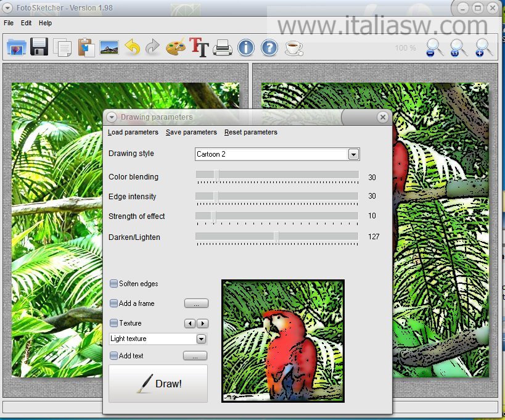Click the Color blending slider handle

click(x=217, y=176)
